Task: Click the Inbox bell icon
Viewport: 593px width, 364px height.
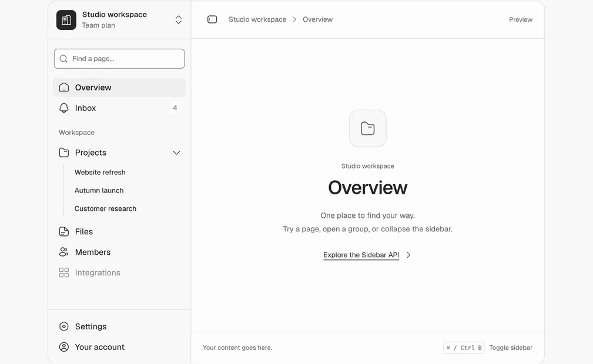Action: (64, 108)
